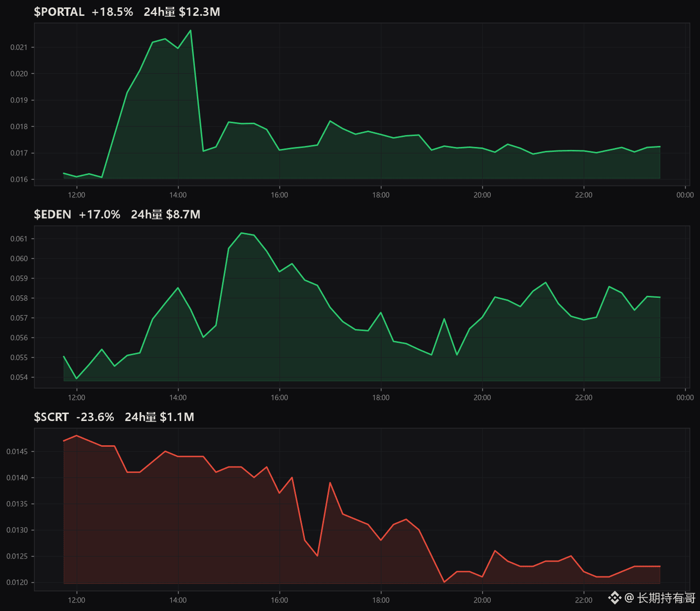Click inside the $SCRT price chart
Screen dimensions: 700x611
coord(362,509)
